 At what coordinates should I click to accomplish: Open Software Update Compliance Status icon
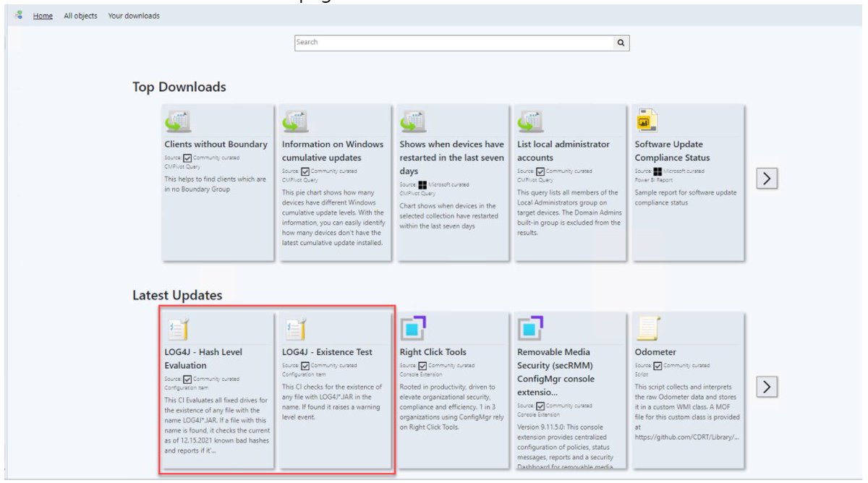[x=647, y=121]
